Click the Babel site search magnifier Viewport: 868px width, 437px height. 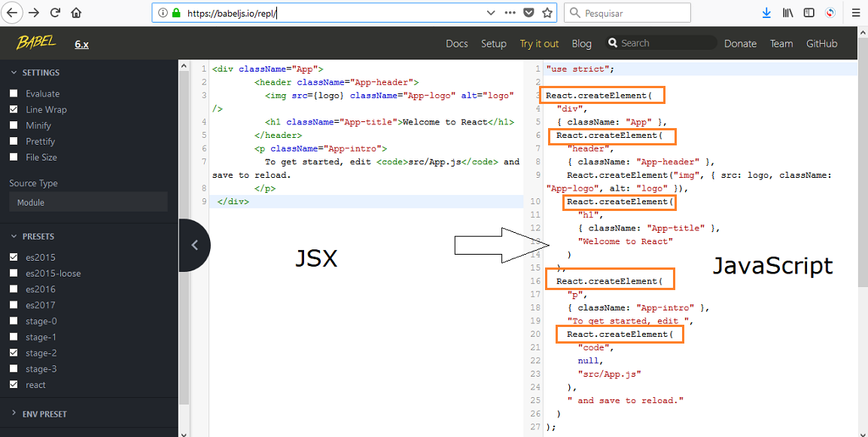coord(612,43)
